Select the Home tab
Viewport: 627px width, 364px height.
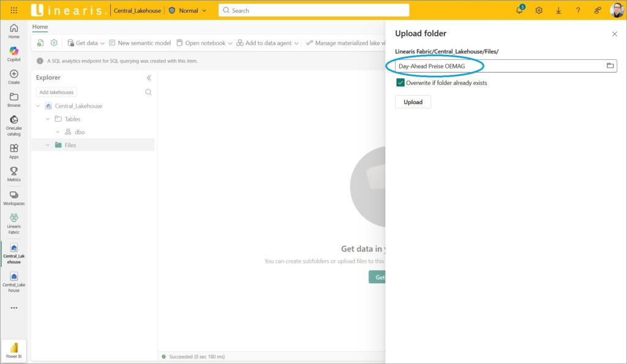point(40,27)
